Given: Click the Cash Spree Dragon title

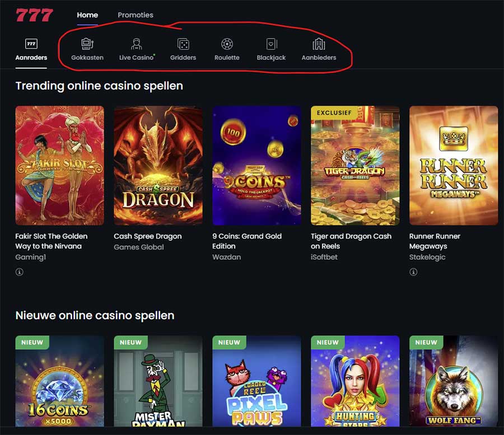Looking at the screenshot, I should click(148, 236).
